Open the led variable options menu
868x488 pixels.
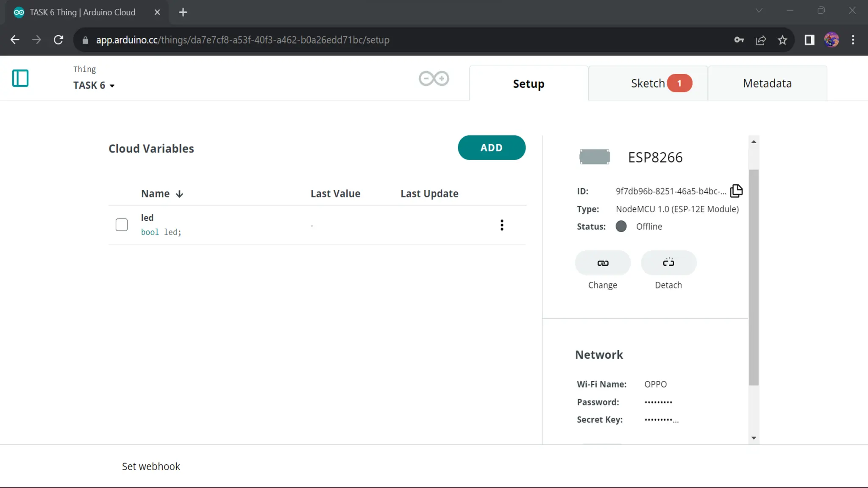pos(502,225)
